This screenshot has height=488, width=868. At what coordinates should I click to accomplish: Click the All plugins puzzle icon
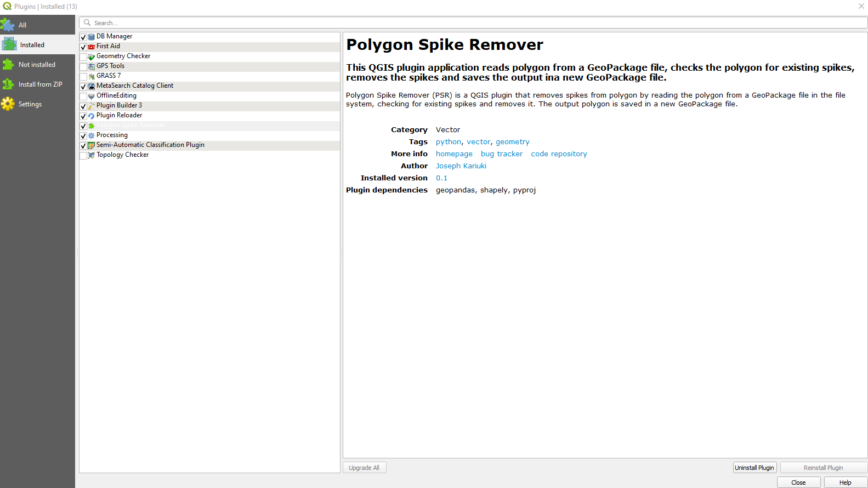(x=8, y=25)
